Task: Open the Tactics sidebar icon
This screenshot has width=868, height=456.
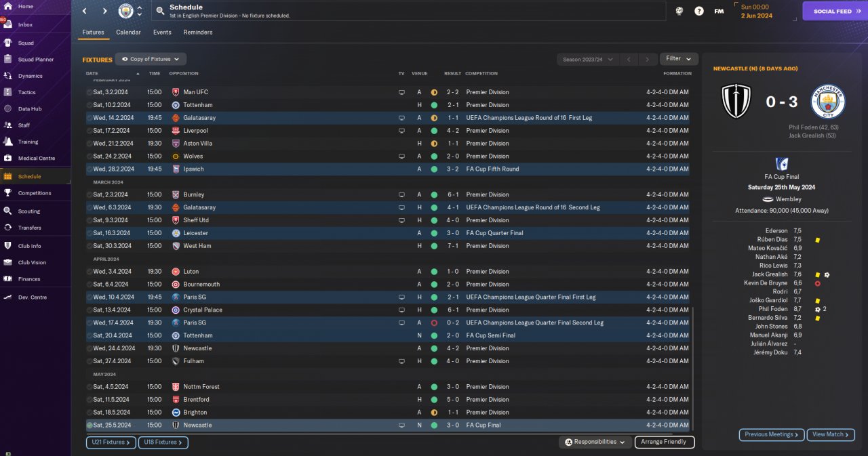Action: coord(7,92)
